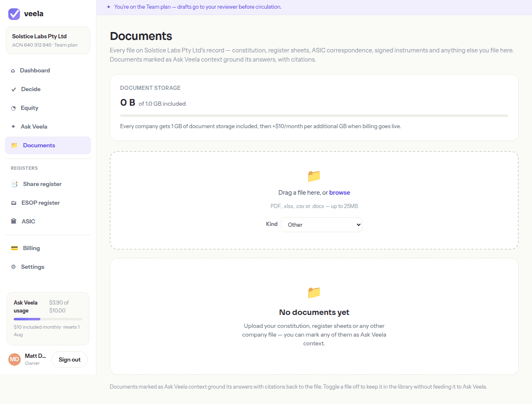
Task: Click the Sign out button
Action: click(69, 359)
